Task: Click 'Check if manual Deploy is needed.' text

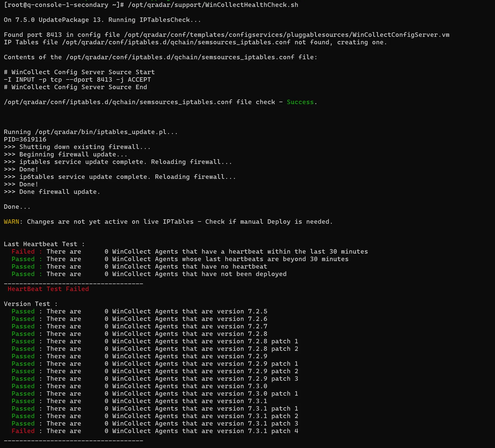Action: point(269,222)
